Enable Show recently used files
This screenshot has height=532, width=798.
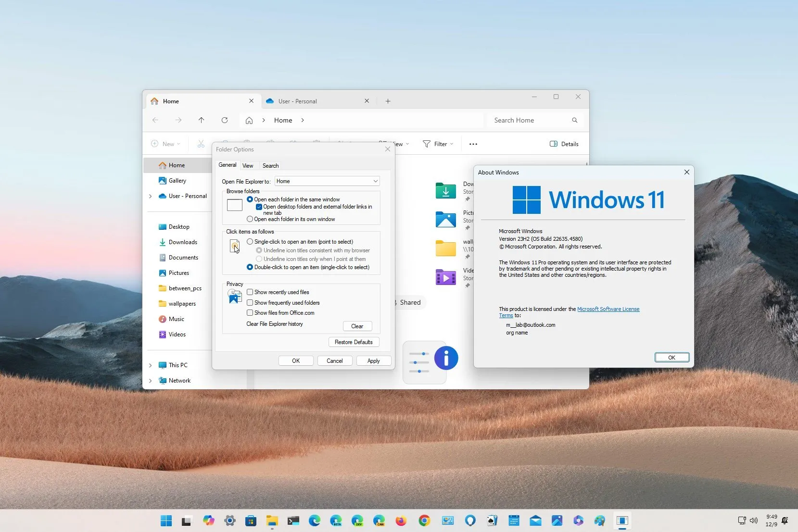250,292
